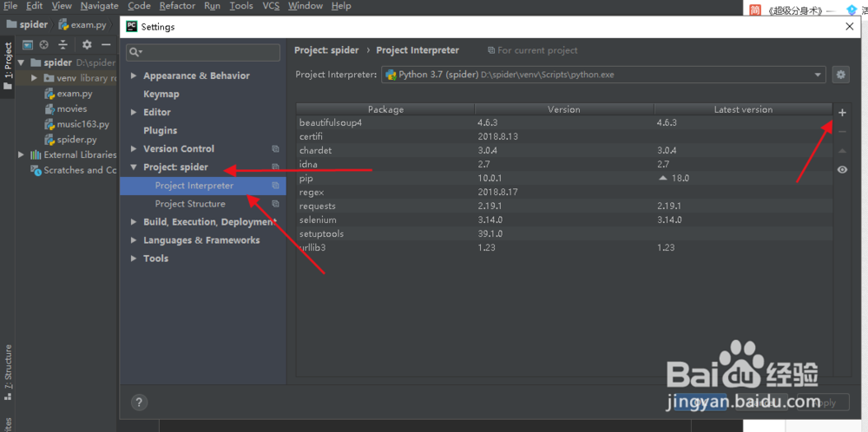Open the interpreter gear settings button
Image resolution: width=868 pixels, height=432 pixels.
coord(841,75)
